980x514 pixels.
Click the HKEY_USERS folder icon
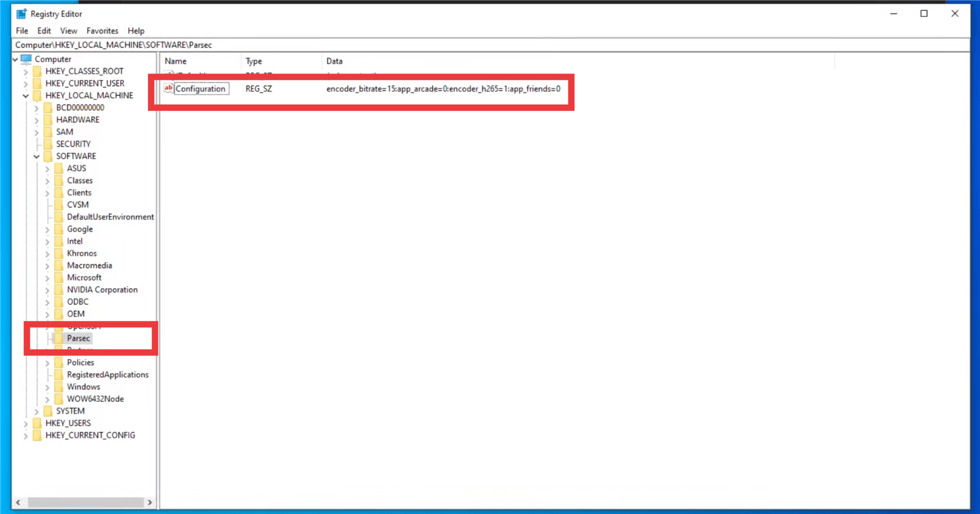pos(37,423)
